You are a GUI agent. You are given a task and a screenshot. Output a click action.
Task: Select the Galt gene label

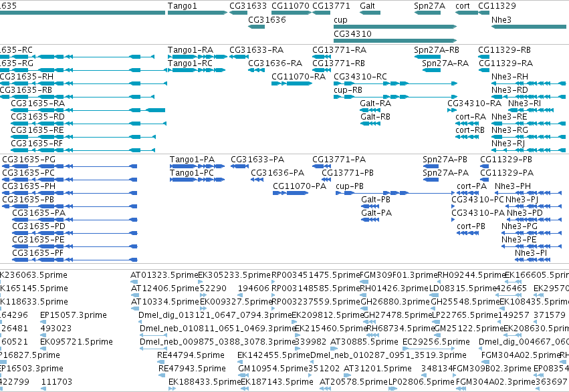coord(367,6)
